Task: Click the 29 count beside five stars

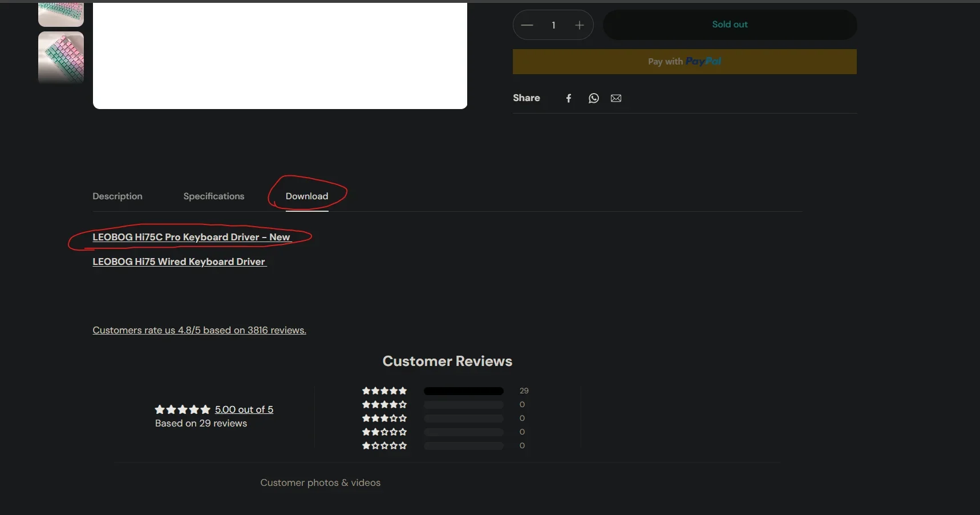Action: coord(524,391)
